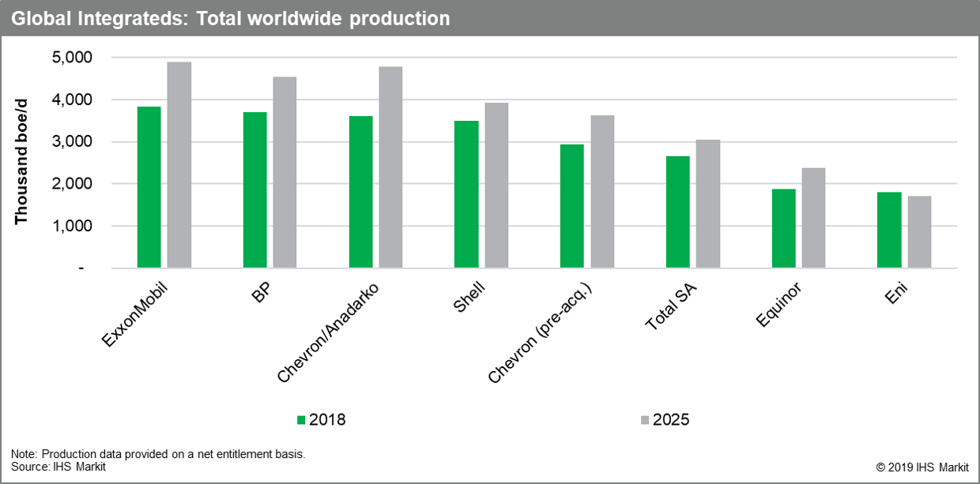Screen dimensions: 980x484
Task: Click the "© 2019 IHS Markit" copyright text
Action: click(x=922, y=467)
